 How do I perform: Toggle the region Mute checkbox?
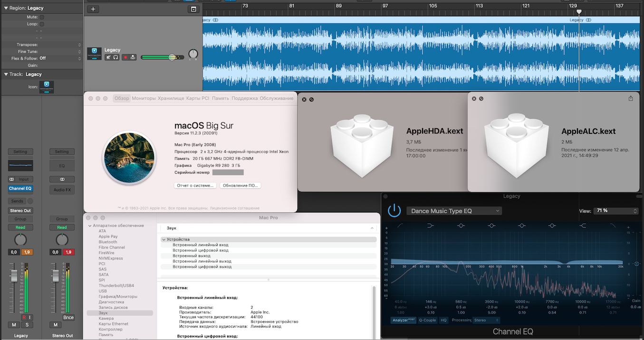42,17
